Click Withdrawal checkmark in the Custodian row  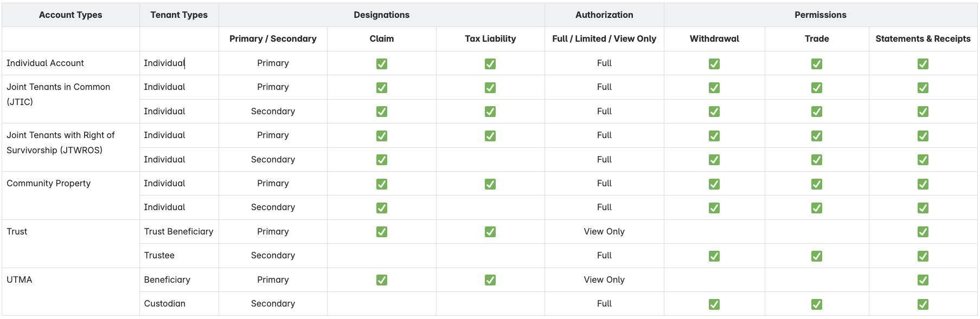coord(714,304)
